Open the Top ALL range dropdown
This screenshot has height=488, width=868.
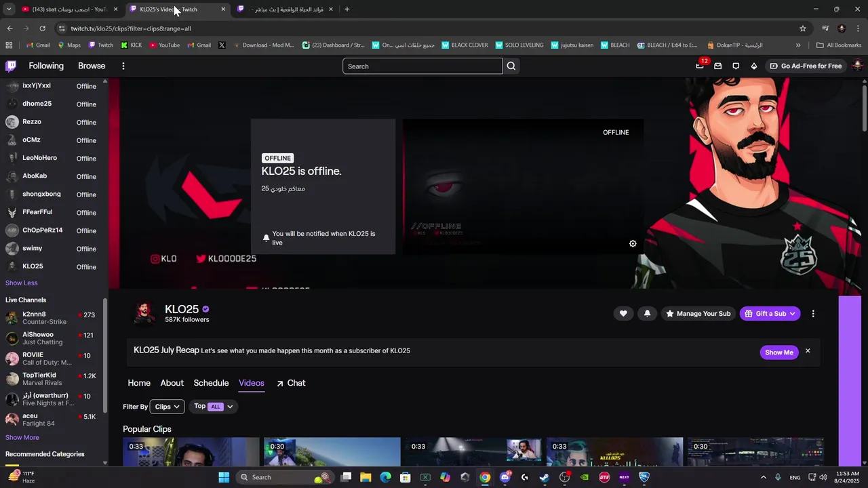pos(214,406)
